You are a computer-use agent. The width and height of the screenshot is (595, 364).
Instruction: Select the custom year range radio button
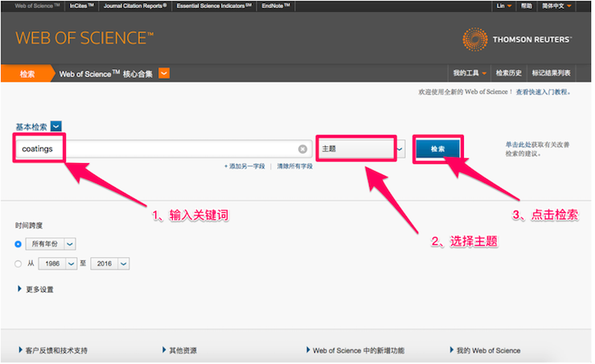tap(18, 264)
